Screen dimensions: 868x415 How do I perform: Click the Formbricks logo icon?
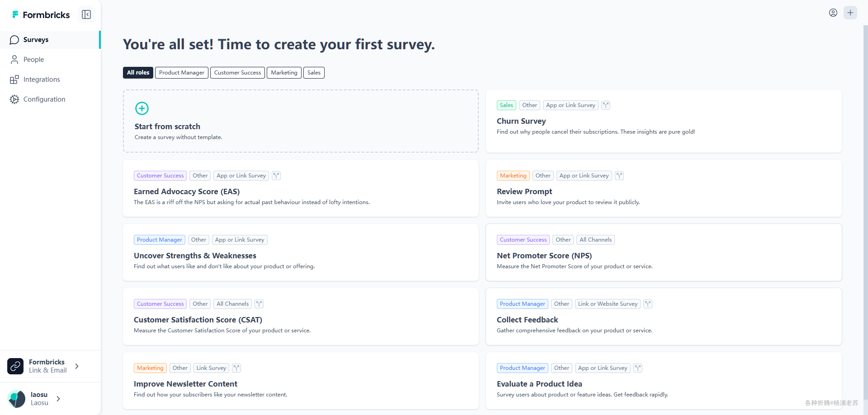[15, 14]
